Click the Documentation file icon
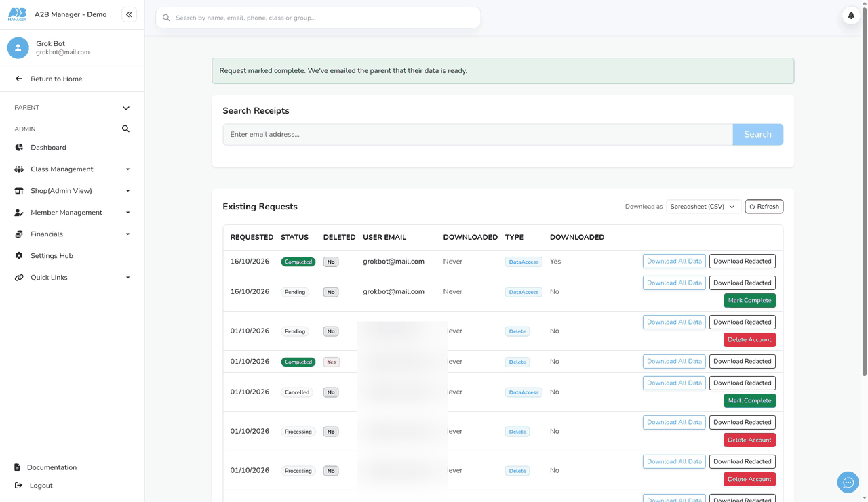Viewport: 868px width, 502px height. [17, 467]
